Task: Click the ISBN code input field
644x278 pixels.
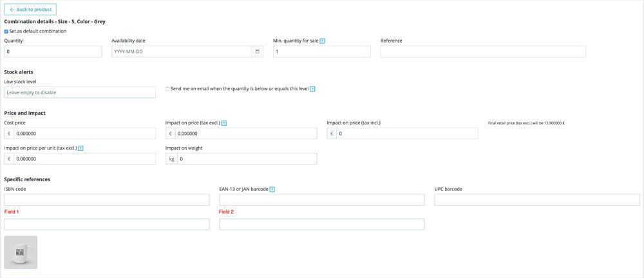Action: click(107, 200)
